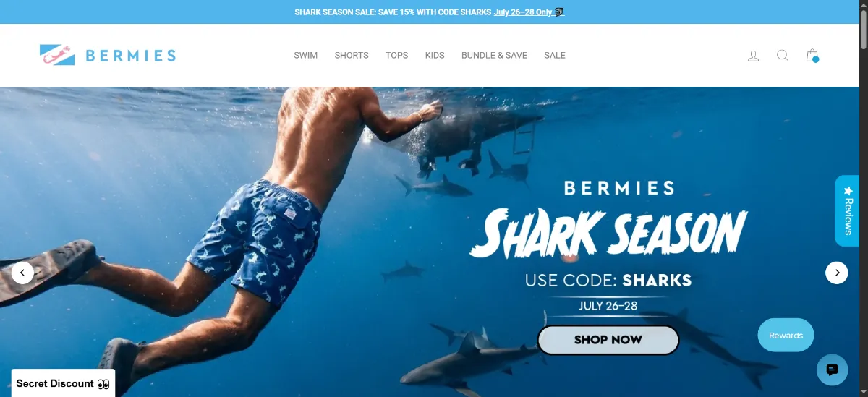Go to the previous hero slide

pyautogui.click(x=22, y=273)
